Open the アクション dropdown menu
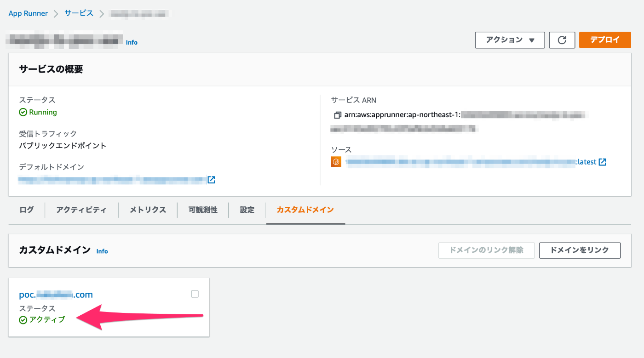This screenshot has height=358, width=644. point(510,40)
